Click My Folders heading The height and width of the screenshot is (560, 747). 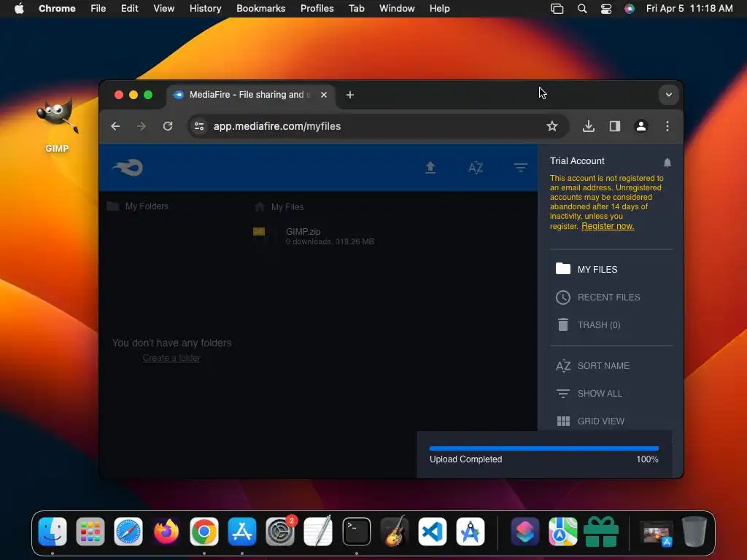coord(147,206)
